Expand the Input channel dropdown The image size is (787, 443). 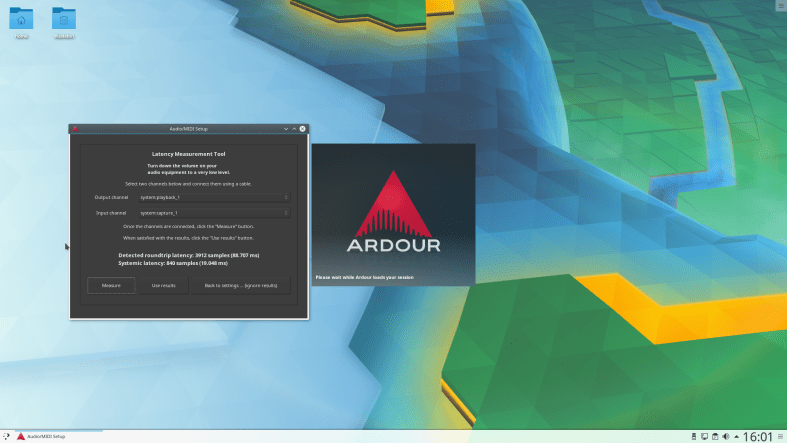(x=214, y=213)
